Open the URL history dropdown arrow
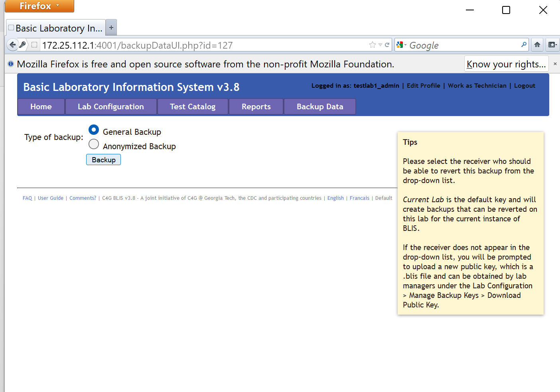Image resolution: width=560 pixels, height=392 pixels. (x=380, y=45)
